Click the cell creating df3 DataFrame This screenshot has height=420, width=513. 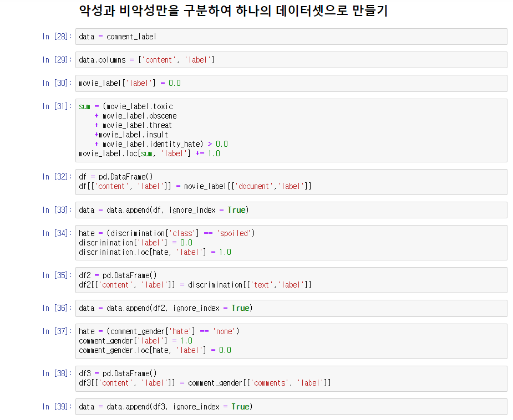point(291,378)
